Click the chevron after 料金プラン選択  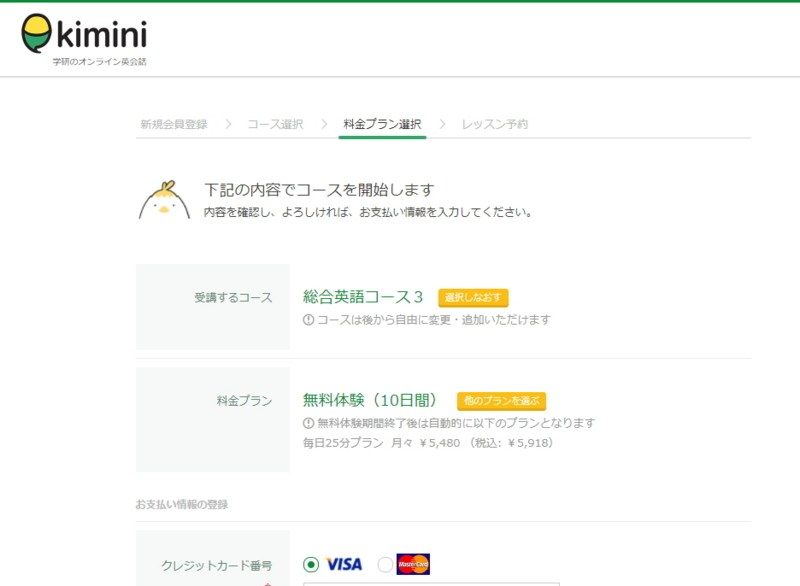442,124
